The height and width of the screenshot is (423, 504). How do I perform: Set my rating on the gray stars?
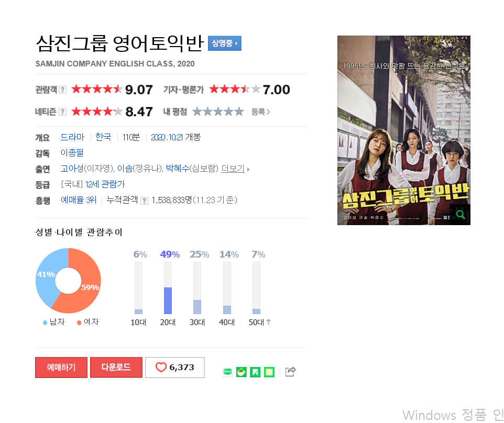coord(218,112)
